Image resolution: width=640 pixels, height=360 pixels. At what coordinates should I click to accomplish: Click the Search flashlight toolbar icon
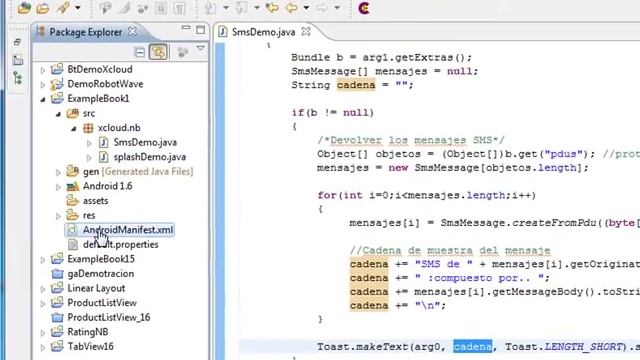63,8
